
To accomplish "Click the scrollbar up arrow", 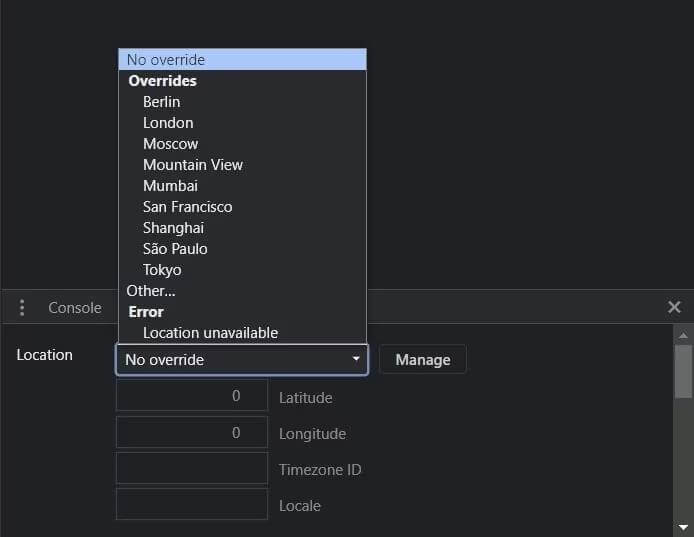I will coord(683,335).
